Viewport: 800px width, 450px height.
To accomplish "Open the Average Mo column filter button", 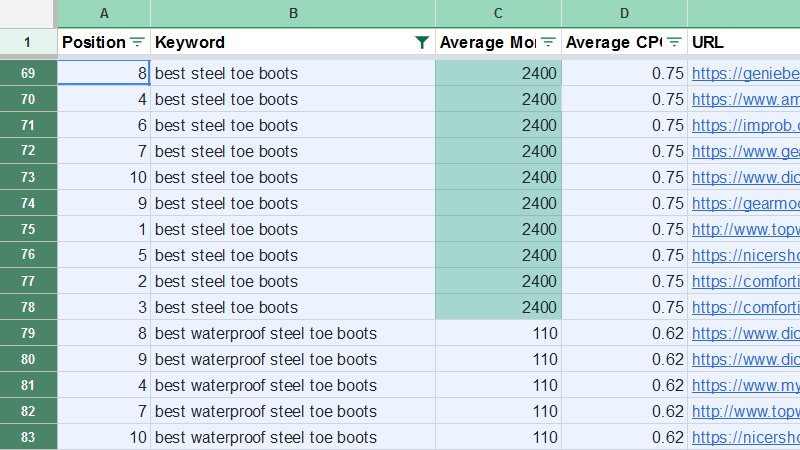I will [x=548, y=42].
